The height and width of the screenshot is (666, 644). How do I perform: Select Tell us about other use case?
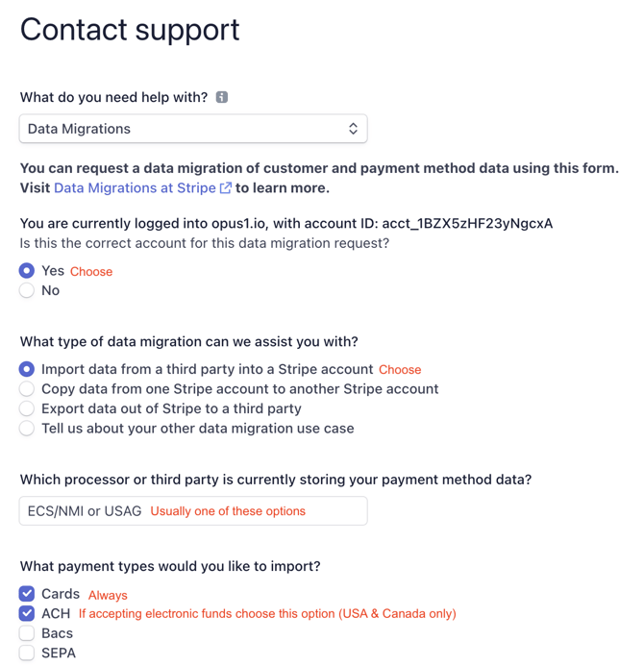click(x=27, y=429)
